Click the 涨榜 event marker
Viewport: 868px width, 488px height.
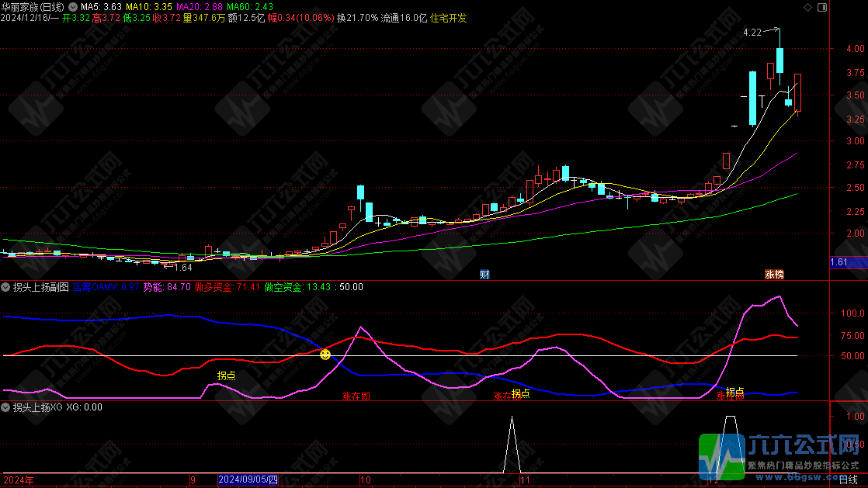point(775,274)
